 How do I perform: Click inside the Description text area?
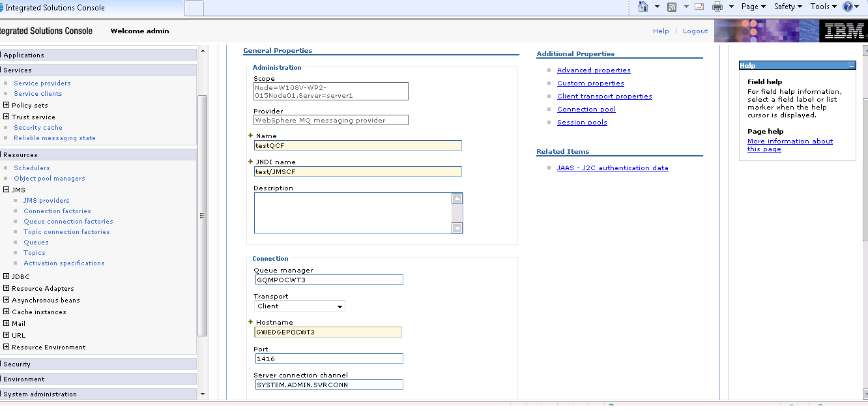coord(353,213)
